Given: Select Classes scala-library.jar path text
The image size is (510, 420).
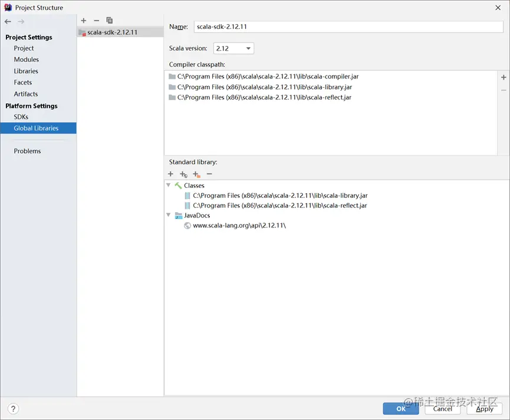Looking at the screenshot, I should pyautogui.click(x=281, y=196).
